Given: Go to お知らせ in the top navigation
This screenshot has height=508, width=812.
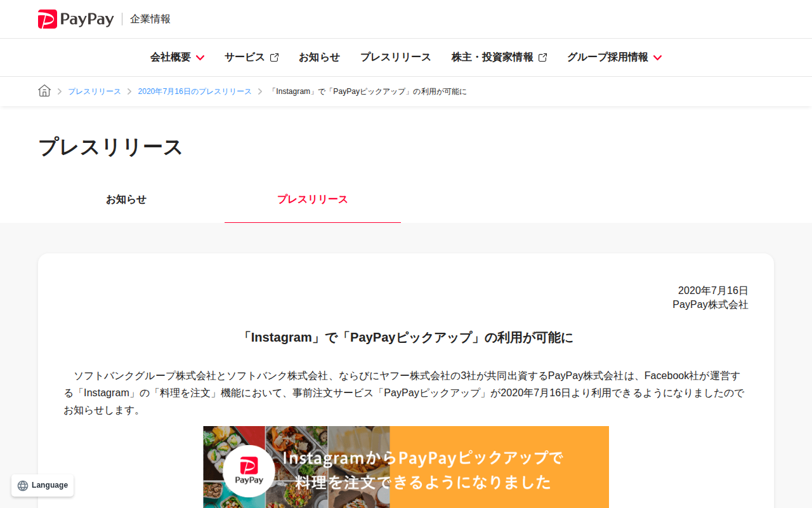Looking at the screenshot, I should [319, 57].
